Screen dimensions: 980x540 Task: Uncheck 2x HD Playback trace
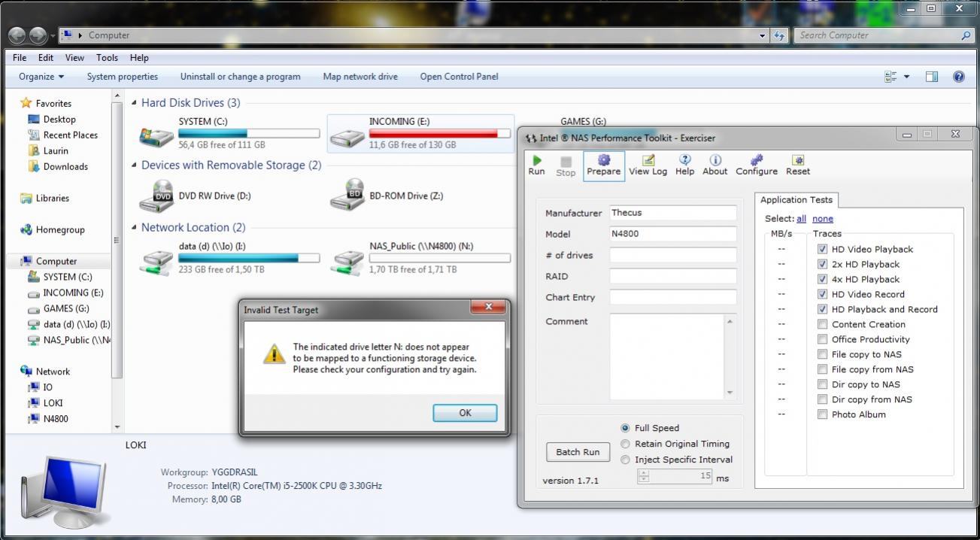point(822,264)
